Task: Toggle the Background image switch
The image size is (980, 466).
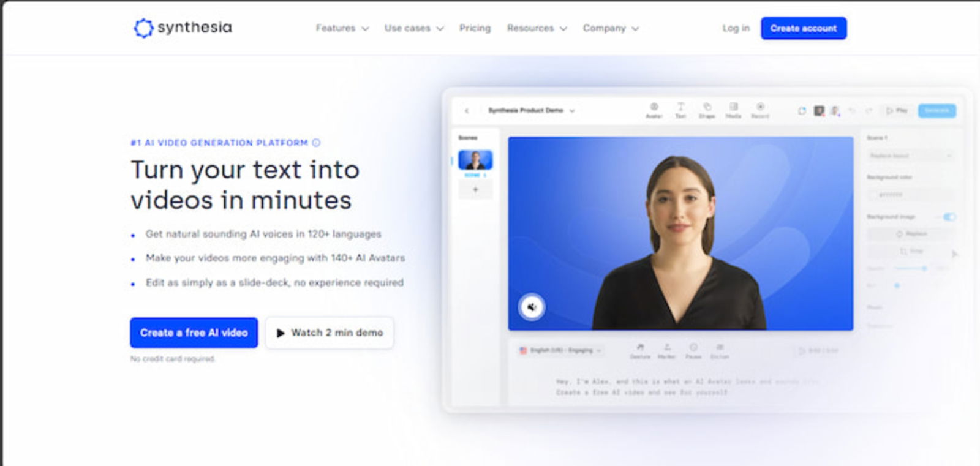Action: click(949, 217)
